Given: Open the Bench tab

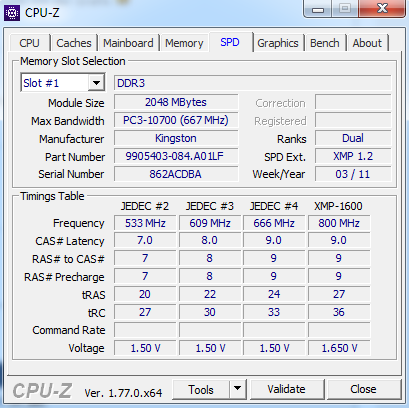Looking at the screenshot, I should [x=325, y=43].
